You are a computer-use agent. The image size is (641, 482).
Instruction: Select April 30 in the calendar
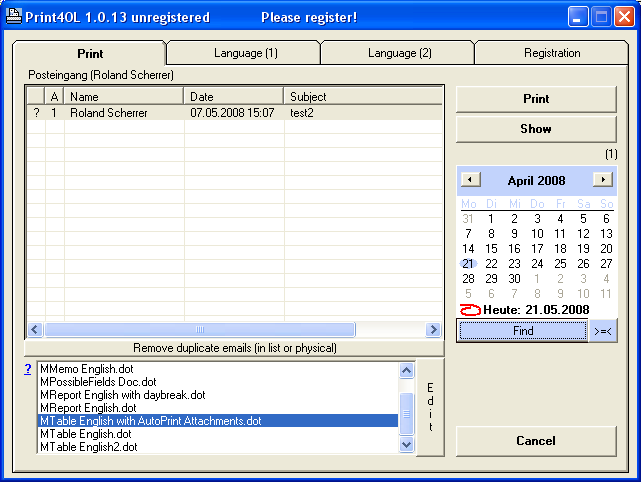pos(514,279)
